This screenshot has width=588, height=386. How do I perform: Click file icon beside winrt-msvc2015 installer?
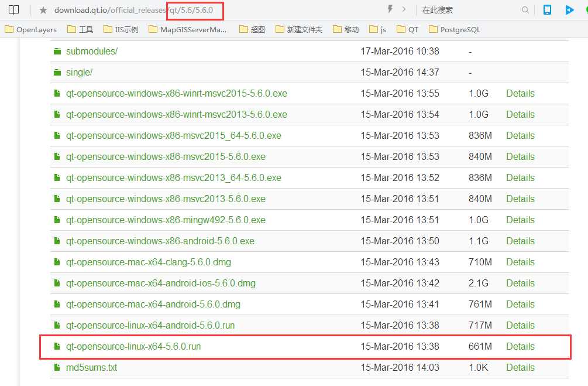(x=57, y=93)
